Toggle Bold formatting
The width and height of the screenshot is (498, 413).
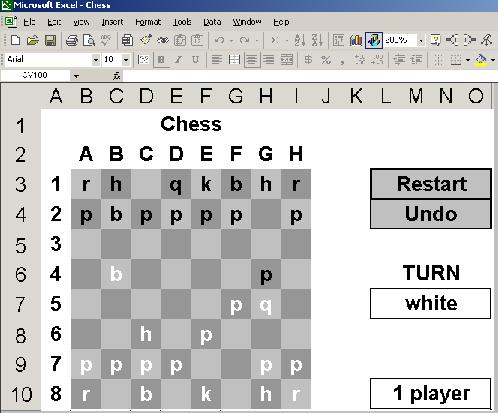pyautogui.click(x=161, y=60)
